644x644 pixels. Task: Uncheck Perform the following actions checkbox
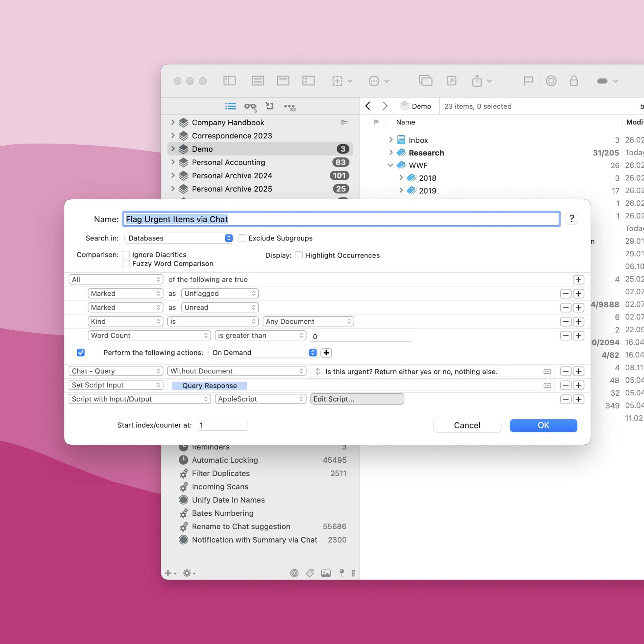click(x=81, y=353)
